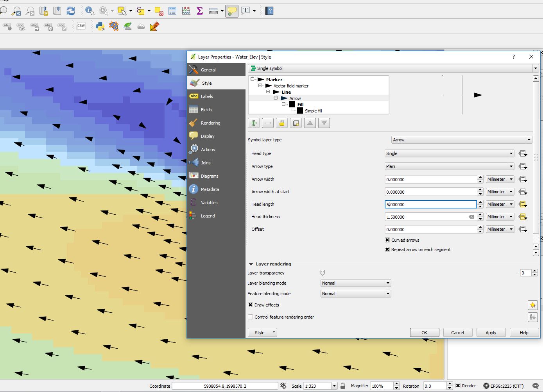Viewport: 543px width, 392px height.
Task: Click the Draw effects customize star button
Action: click(532, 305)
